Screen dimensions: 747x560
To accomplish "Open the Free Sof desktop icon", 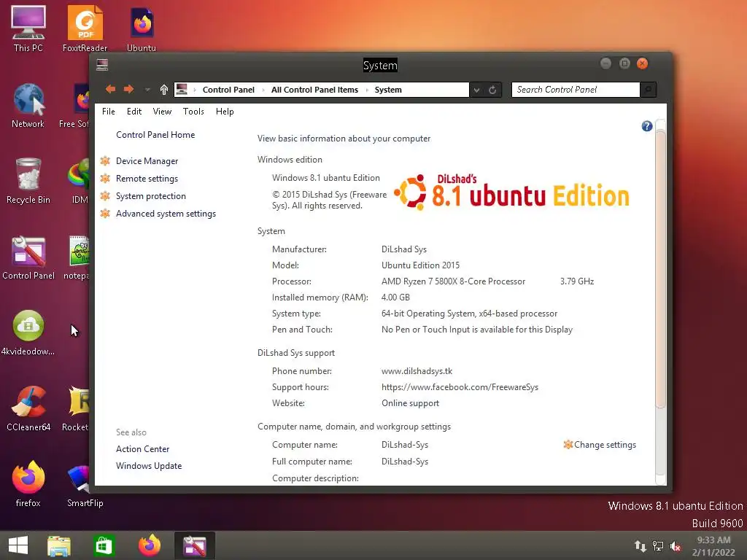I will [76, 105].
